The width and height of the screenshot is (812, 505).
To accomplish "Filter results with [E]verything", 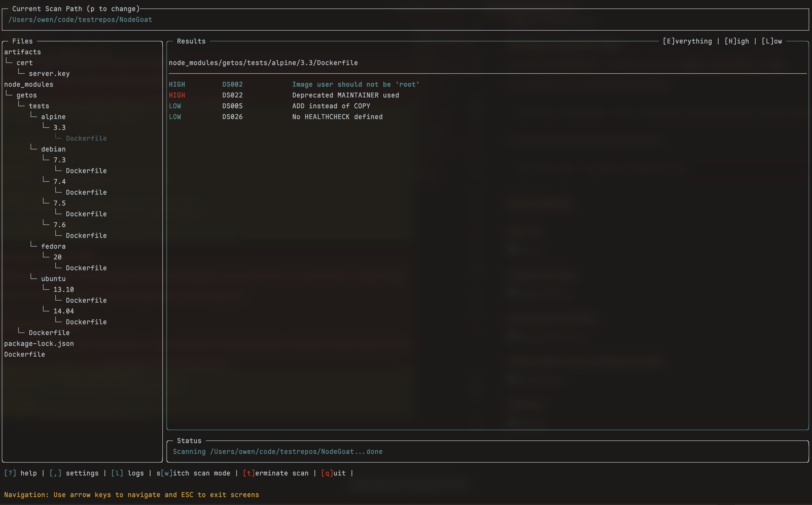I will coord(687,41).
